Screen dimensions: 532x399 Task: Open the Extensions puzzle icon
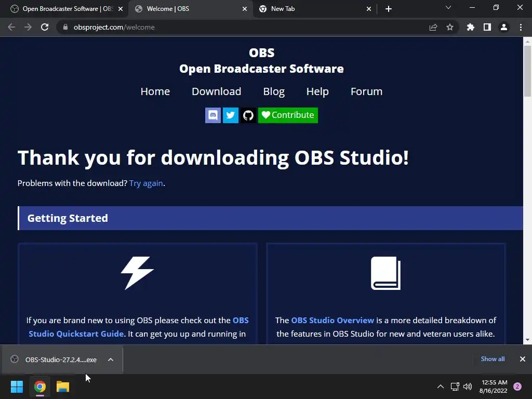point(471,27)
